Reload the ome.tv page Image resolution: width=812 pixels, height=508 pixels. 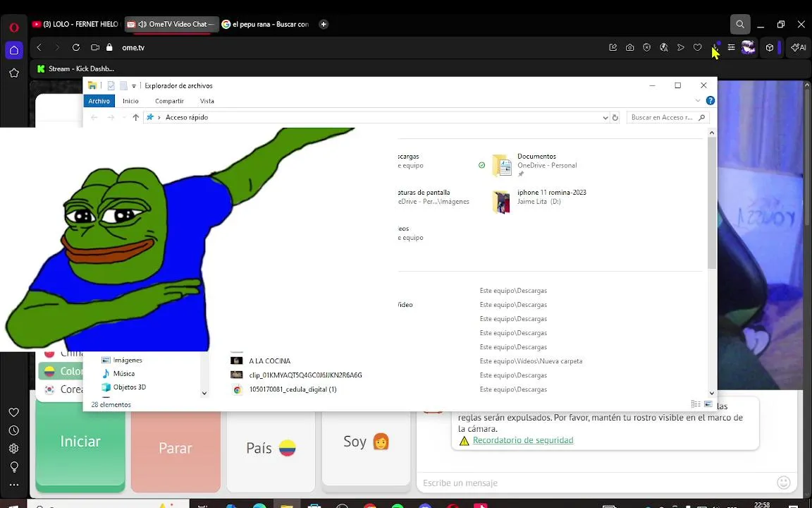coord(76,47)
